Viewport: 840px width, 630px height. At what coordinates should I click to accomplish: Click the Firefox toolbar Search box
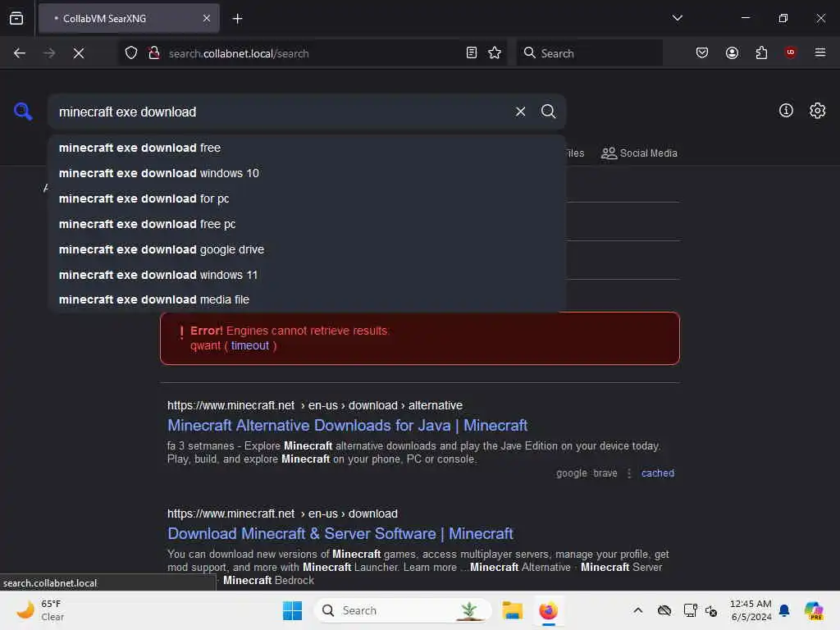(589, 53)
